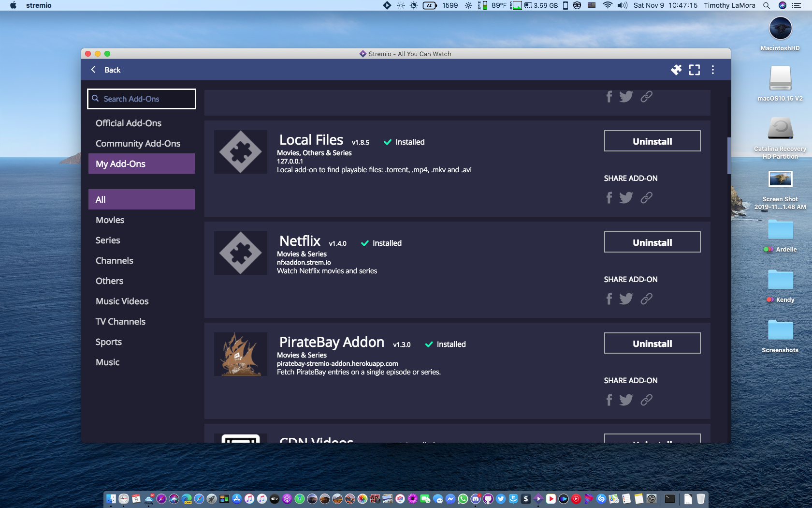Open System Preferences from the Dock
Image resolution: width=812 pixels, height=508 pixels.
[x=652, y=499]
